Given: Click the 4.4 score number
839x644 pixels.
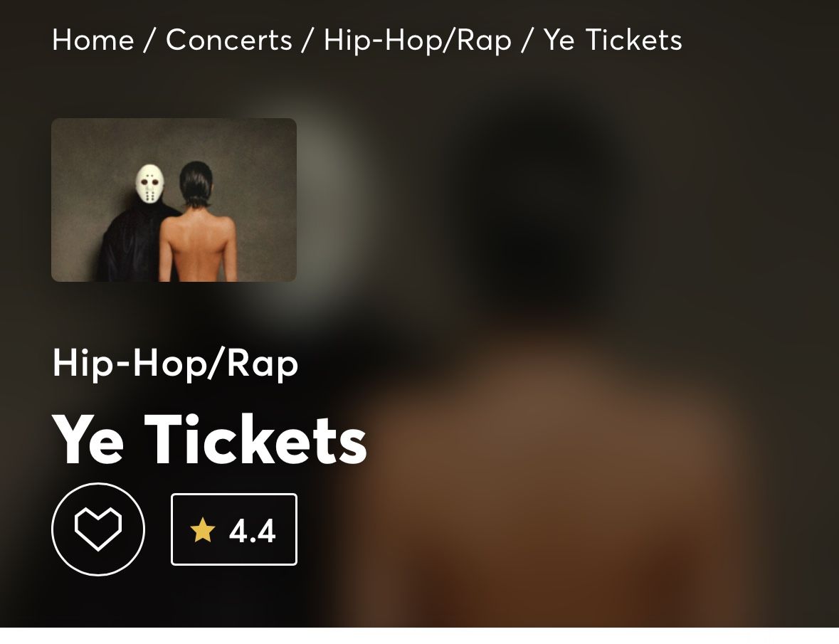Looking at the screenshot, I should click(x=252, y=531).
